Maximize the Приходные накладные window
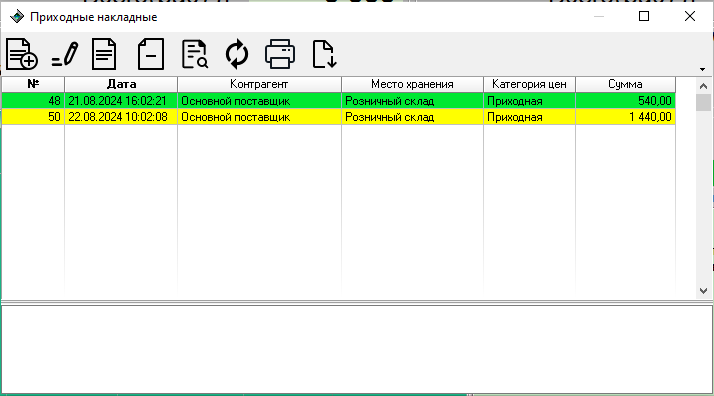Screen dimensions: 714x396 tap(644, 16)
